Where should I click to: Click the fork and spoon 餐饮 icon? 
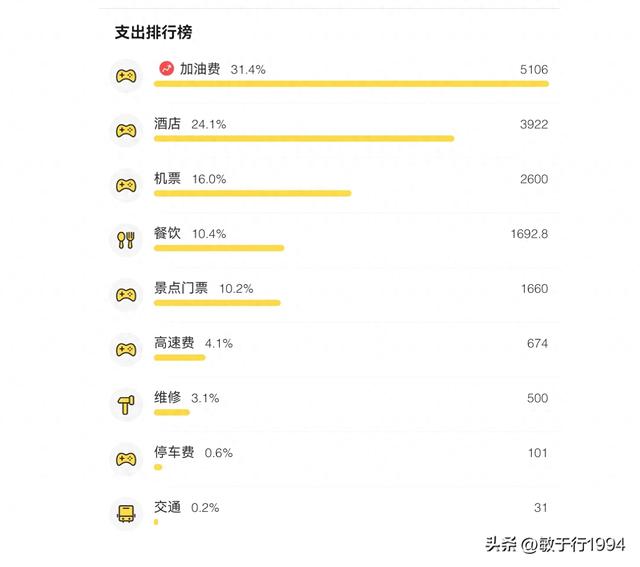pyautogui.click(x=126, y=240)
